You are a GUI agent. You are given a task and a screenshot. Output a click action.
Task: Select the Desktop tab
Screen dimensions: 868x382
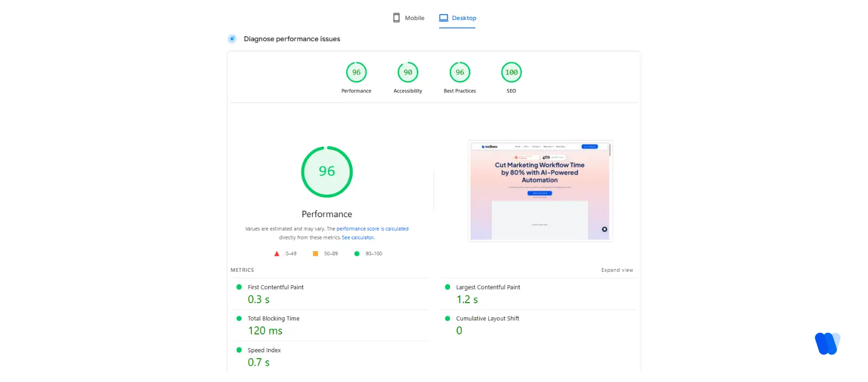pyautogui.click(x=458, y=18)
